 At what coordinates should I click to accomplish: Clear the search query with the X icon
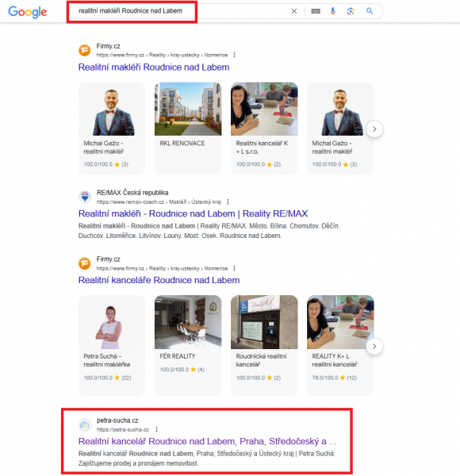(293, 11)
